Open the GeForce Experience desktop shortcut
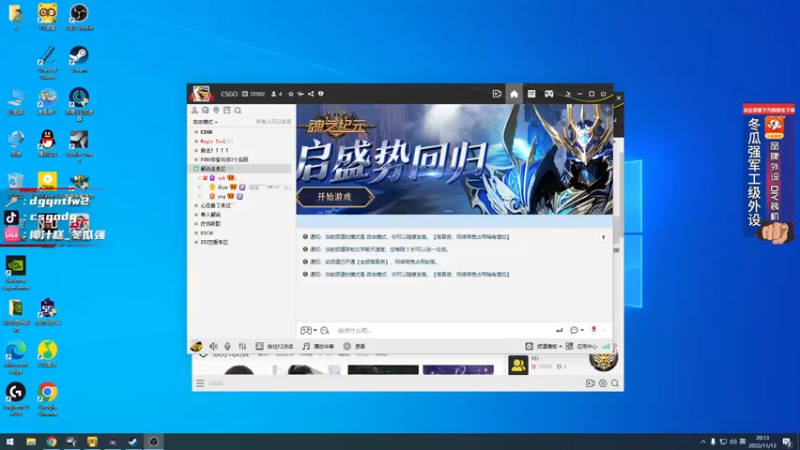 tap(16, 273)
